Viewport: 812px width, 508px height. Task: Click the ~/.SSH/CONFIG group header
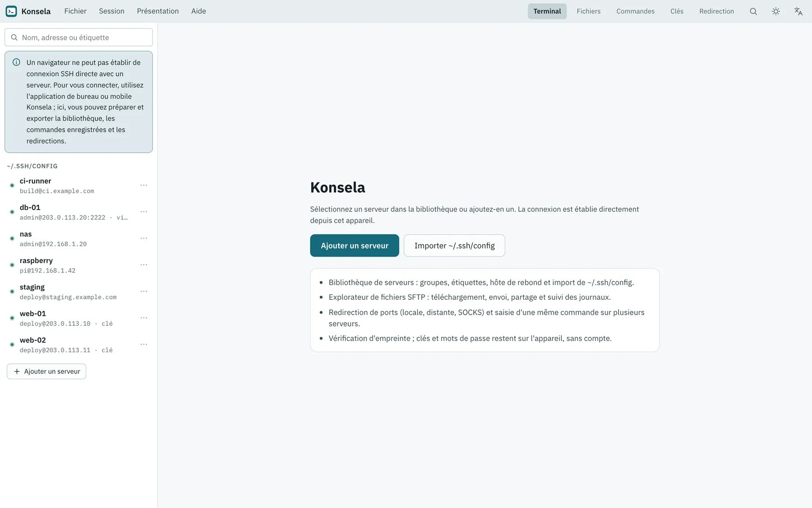(x=32, y=166)
